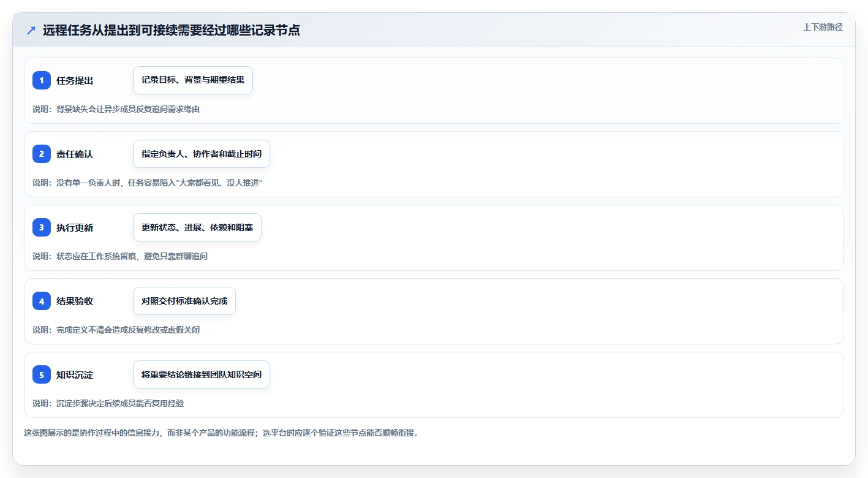Click the step number 1 badge
Image resolution: width=868 pixels, height=478 pixels.
tap(42, 80)
